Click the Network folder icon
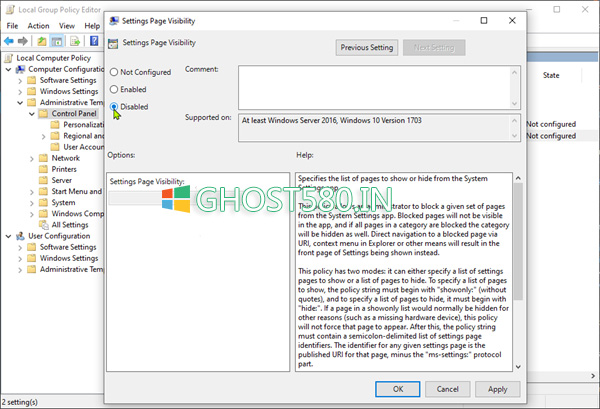 (x=44, y=158)
